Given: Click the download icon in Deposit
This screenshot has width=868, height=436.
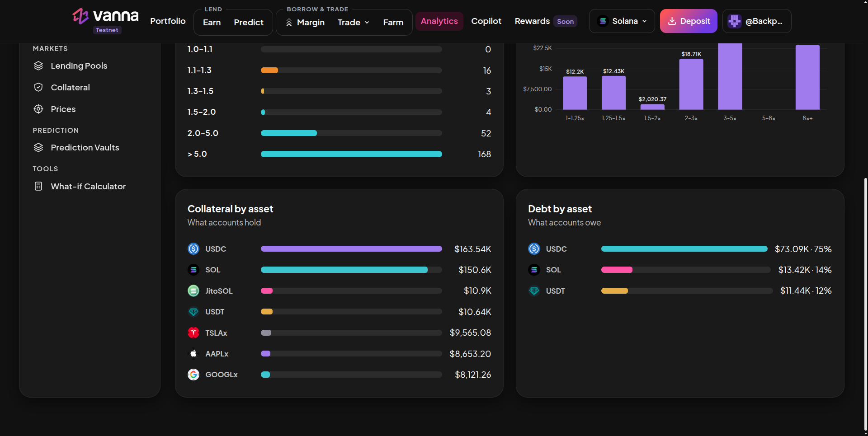Looking at the screenshot, I should [x=672, y=21].
